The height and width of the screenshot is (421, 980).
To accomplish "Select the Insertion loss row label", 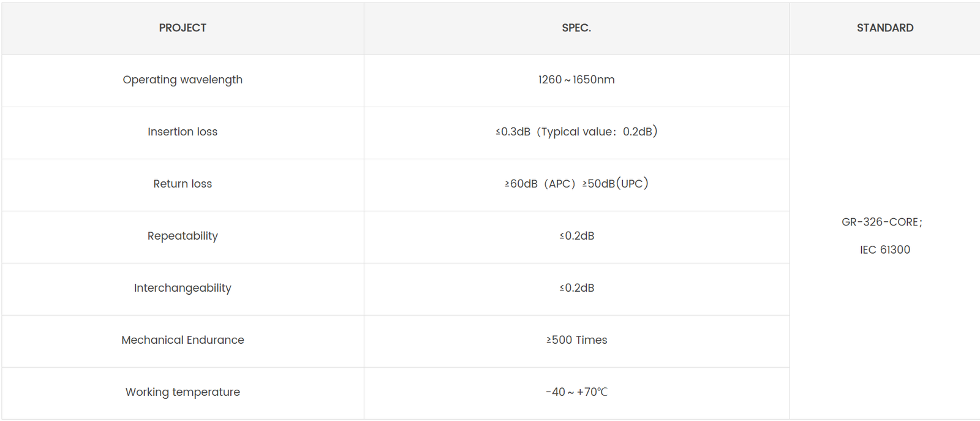I will (183, 132).
